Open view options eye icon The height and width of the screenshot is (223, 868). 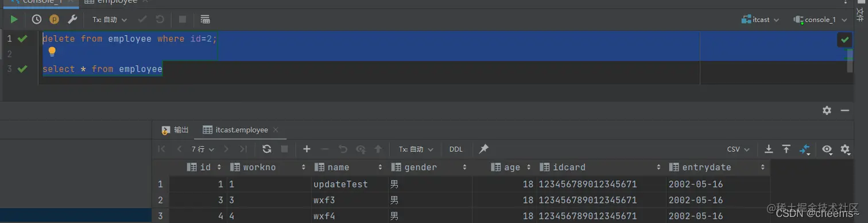pyautogui.click(x=827, y=149)
